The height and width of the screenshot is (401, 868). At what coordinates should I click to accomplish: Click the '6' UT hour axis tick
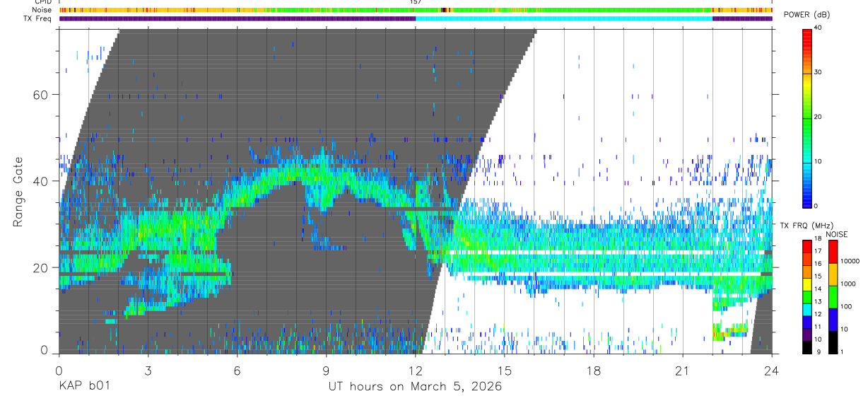click(x=237, y=370)
